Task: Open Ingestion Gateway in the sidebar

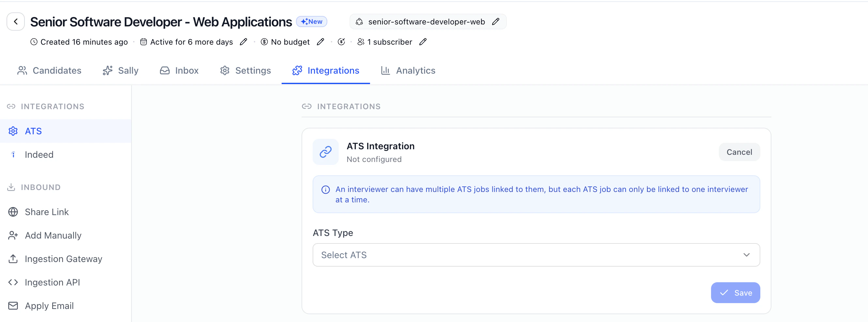Action: tap(66, 259)
